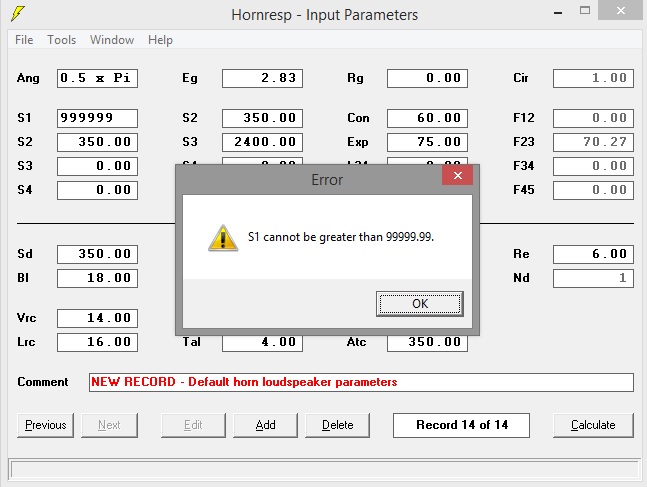Click the empty status bar at bottom

tap(324, 470)
